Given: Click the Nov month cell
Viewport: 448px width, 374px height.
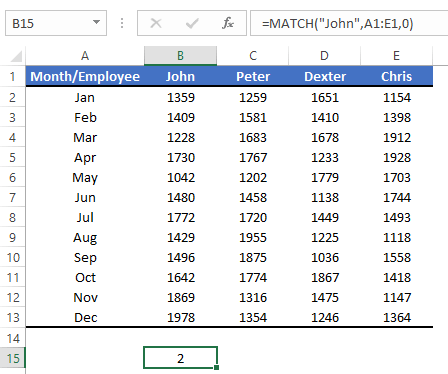Looking at the screenshot, I should (x=85, y=297).
